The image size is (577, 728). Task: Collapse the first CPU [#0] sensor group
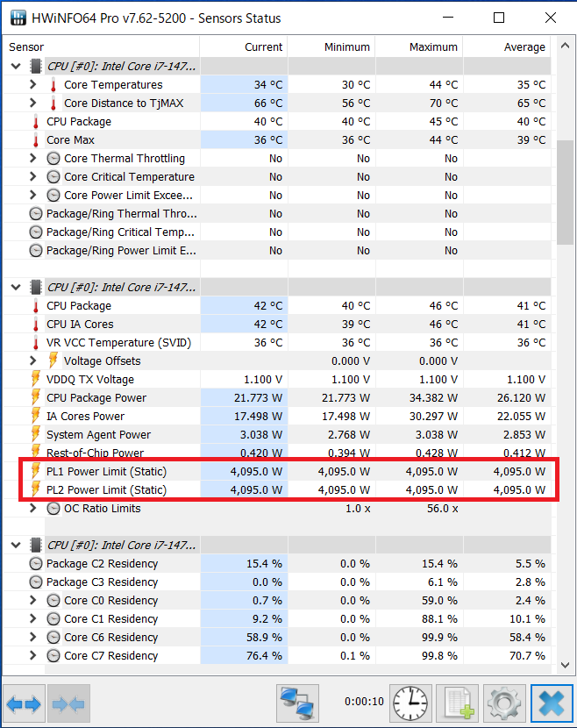click(16, 67)
